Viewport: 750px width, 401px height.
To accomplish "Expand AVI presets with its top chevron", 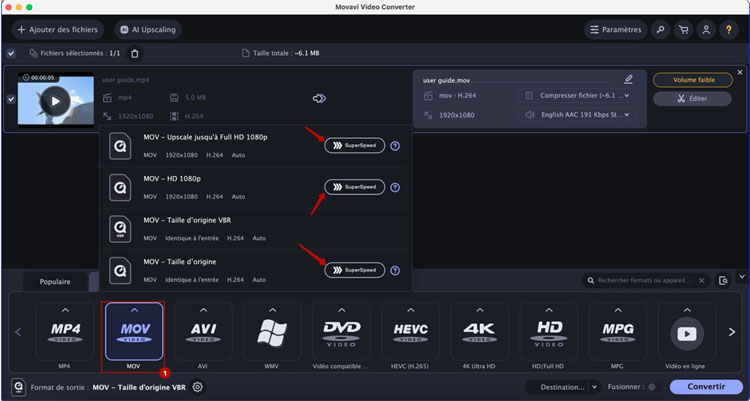I will click(204, 310).
